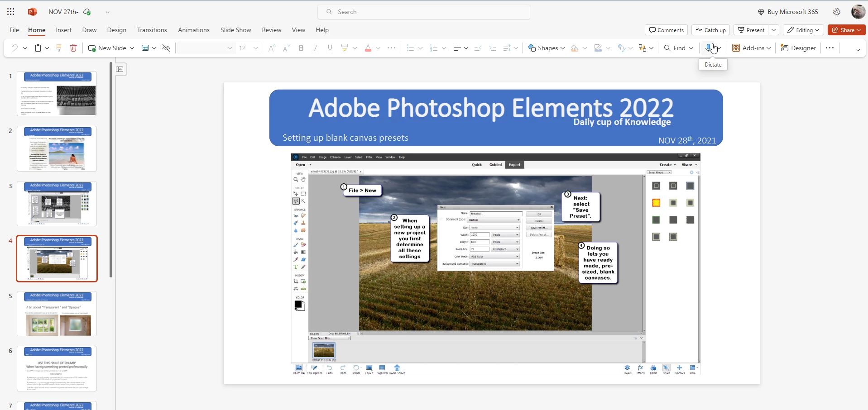Toggle numbered list formatting
This screenshot has height=410, width=868.
pyautogui.click(x=434, y=48)
